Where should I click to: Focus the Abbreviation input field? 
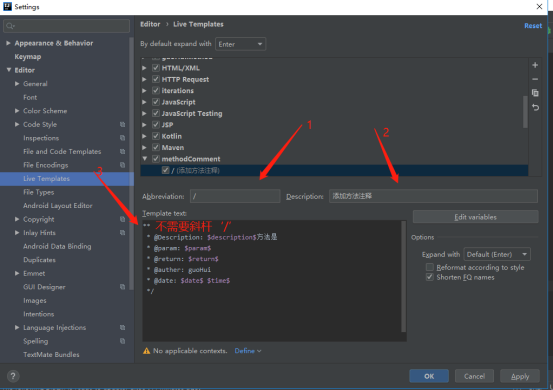(235, 196)
